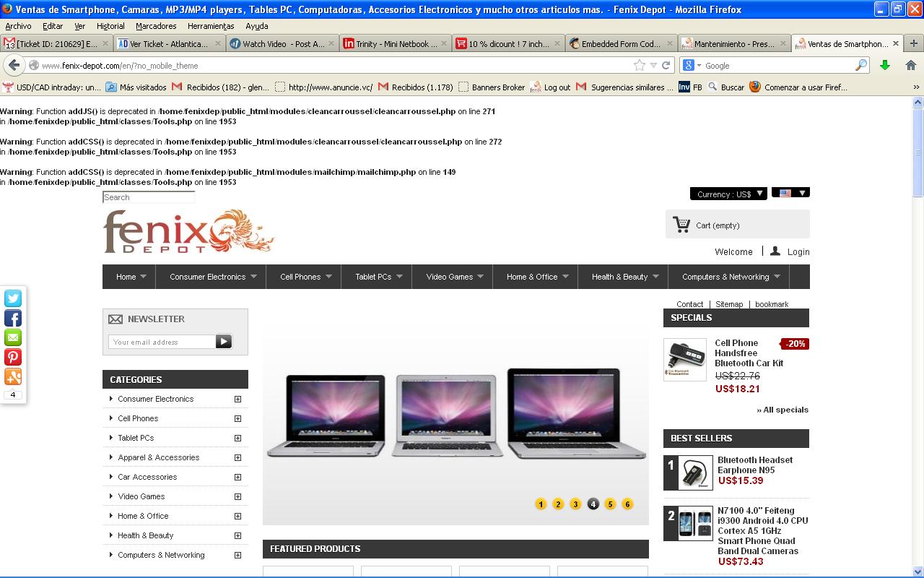This screenshot has width=924, height=578.
Task: Click the user icon beside Login
Action: click(x=775, y=251)
